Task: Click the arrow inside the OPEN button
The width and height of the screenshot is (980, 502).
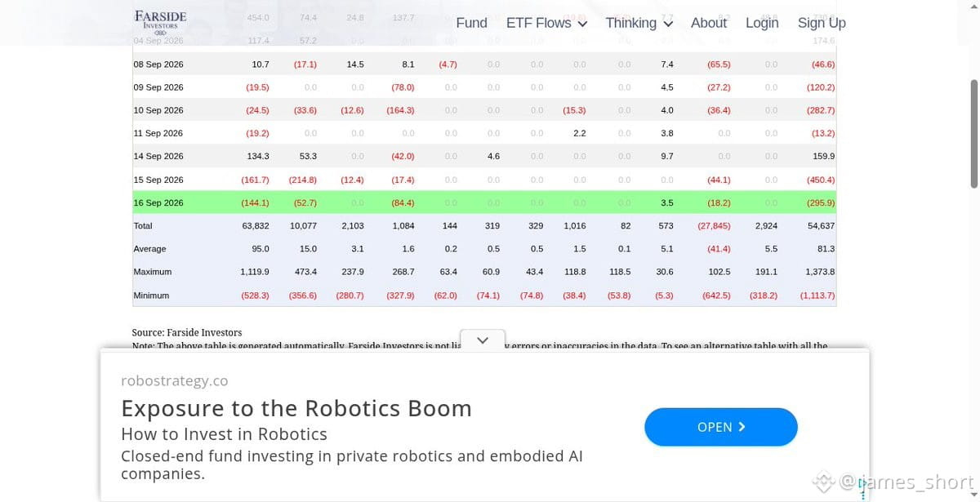Action: (x=742, y=427)
